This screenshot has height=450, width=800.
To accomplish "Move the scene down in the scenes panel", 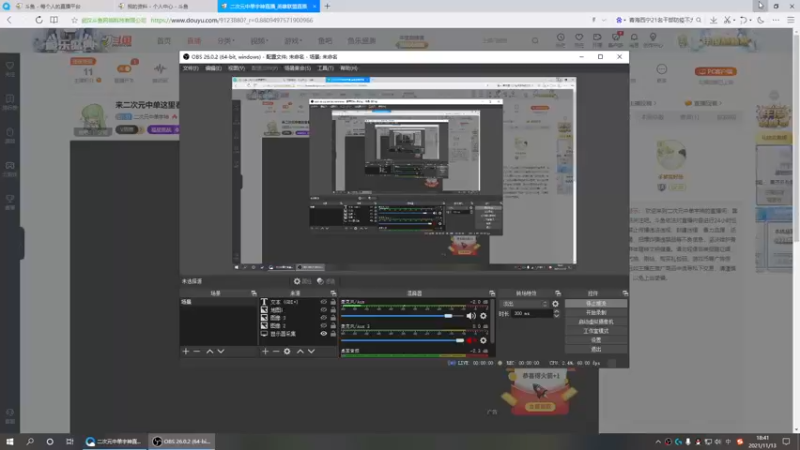I will [x=221, y=352].
